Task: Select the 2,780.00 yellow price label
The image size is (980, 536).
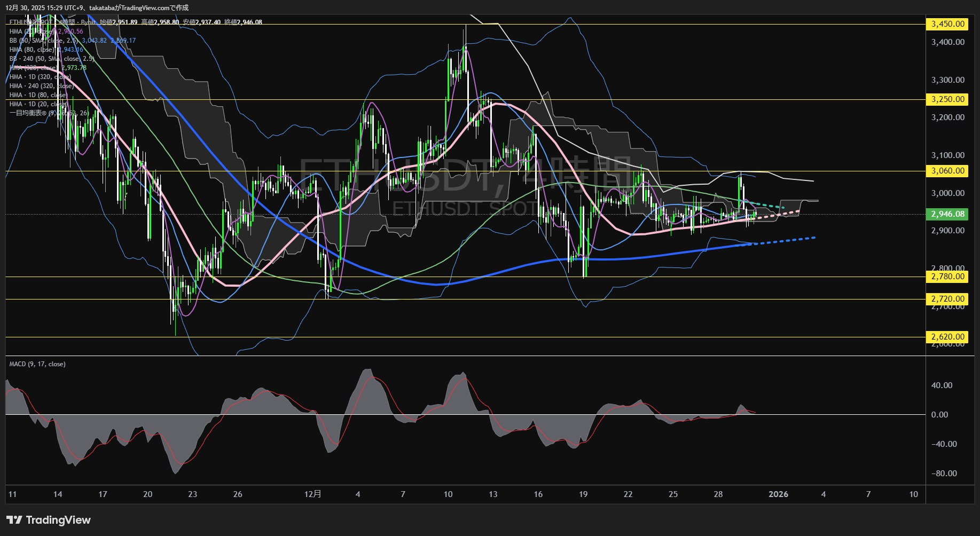Action: [948, 277]
